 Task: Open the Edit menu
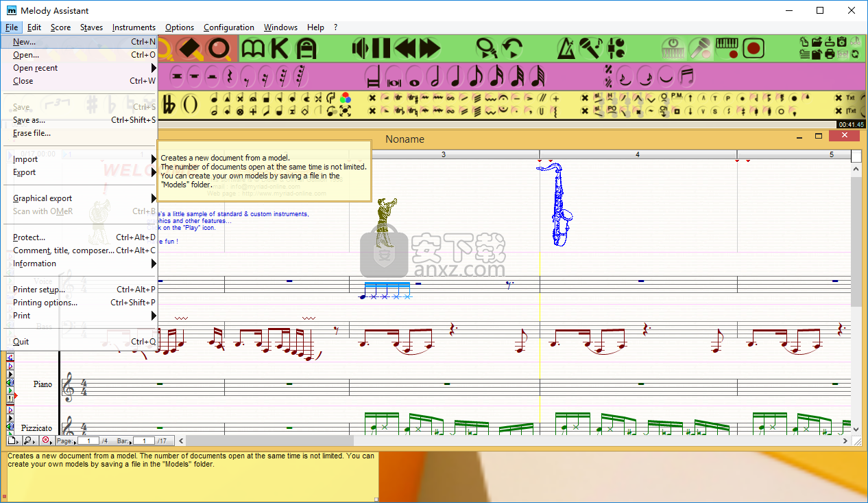coord(34,27)
